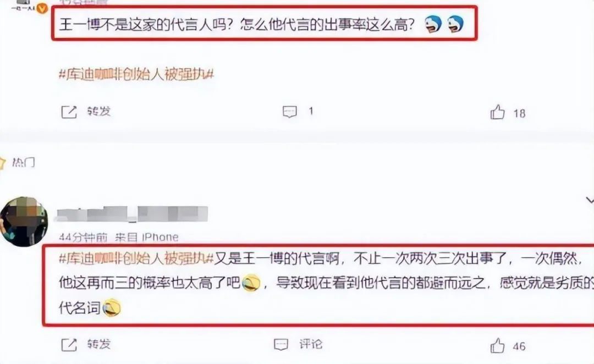Open the 评论 comment icon on second post
The width and height of the screenshot is (594, 364).
pos(280,344)
